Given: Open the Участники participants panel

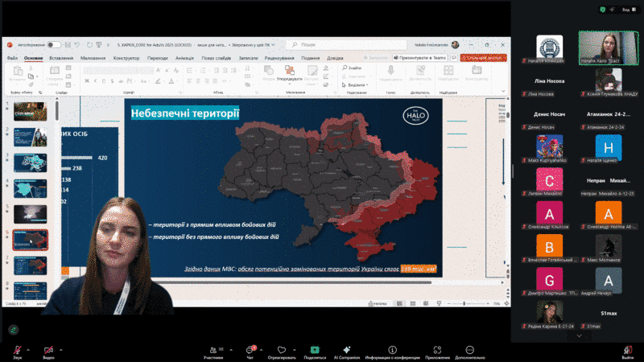Looking at the screenshot, I should click(213, 350).
